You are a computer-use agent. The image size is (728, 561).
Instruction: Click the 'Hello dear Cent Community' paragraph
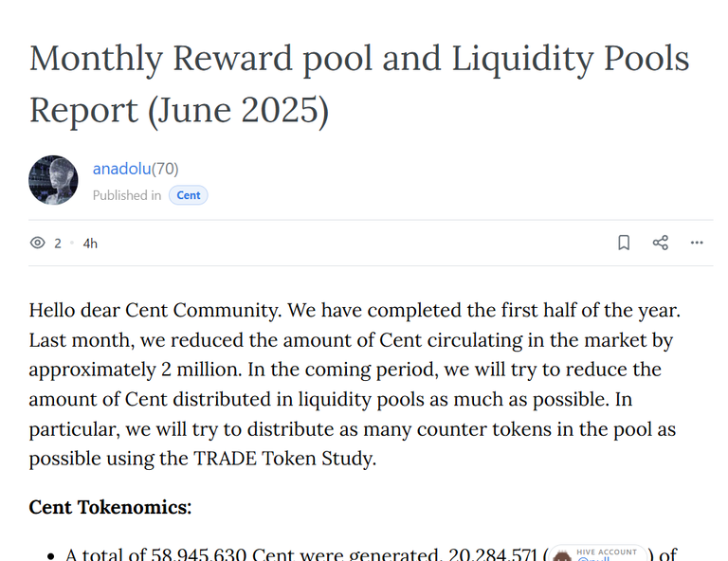[x=355, y=384]
